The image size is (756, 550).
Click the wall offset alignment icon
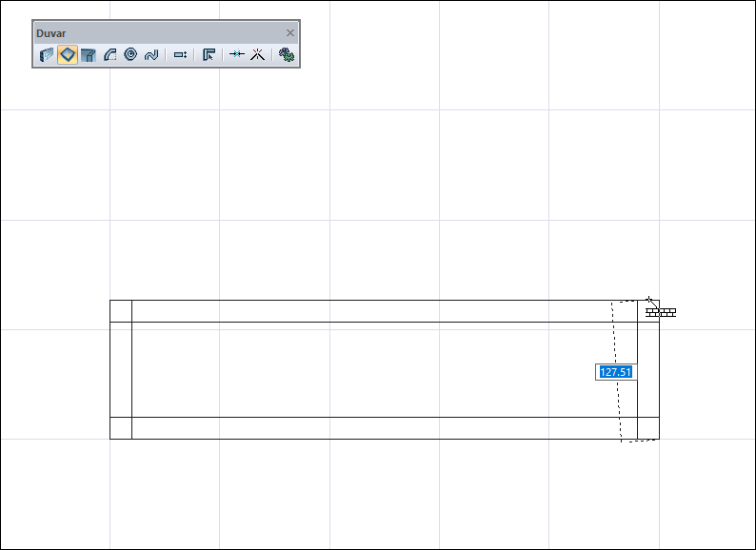pyautogui.click(x=180, y=55)
